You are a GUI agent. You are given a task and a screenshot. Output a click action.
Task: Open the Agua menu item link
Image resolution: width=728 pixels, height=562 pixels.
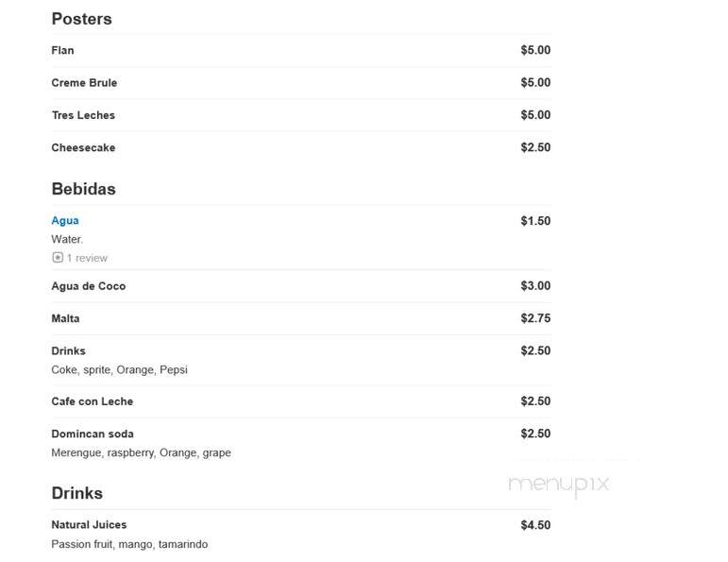tap(65, 221)
